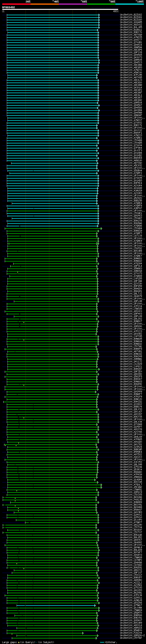Click the UniRef100_C5YC17 label
The width and height of the screenshot is (146, 644).
coord(131,575)
